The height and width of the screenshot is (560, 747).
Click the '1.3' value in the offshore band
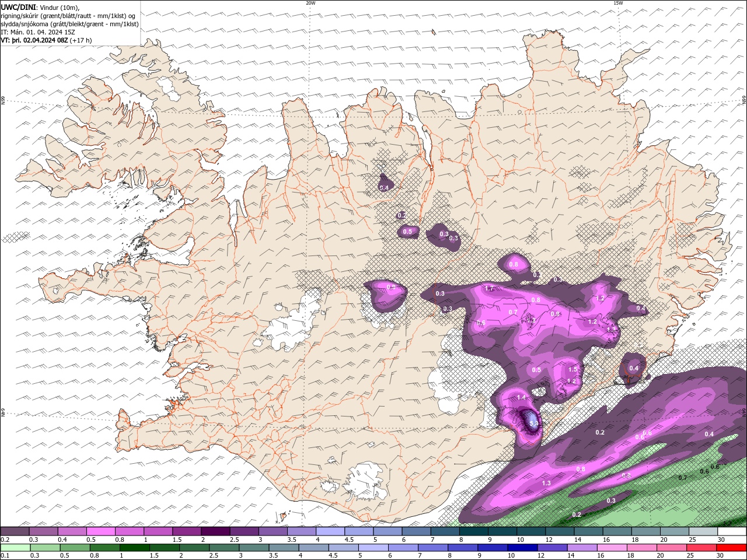pyautogui.click(x=546, y=484)
